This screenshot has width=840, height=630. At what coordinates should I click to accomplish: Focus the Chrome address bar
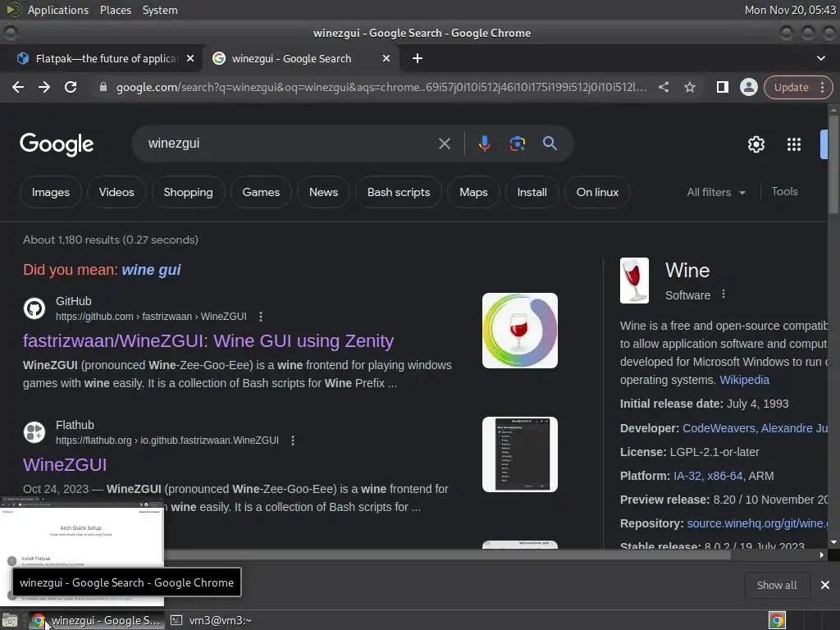tap(381, 87)
